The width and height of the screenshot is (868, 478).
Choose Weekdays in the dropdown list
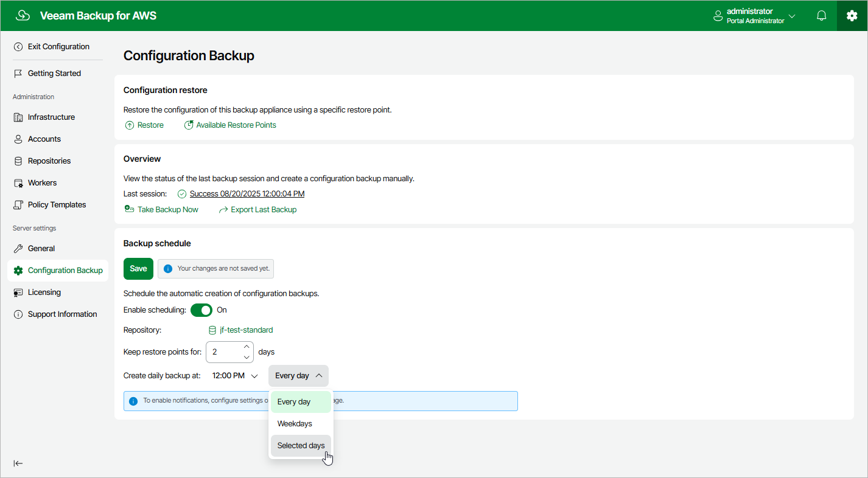click(301, 424)
